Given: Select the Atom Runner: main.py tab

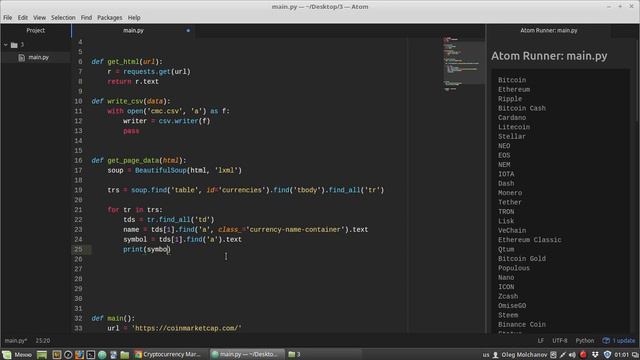Looking at the screenshot, I should pyautogui.click(x=549, y=30).
